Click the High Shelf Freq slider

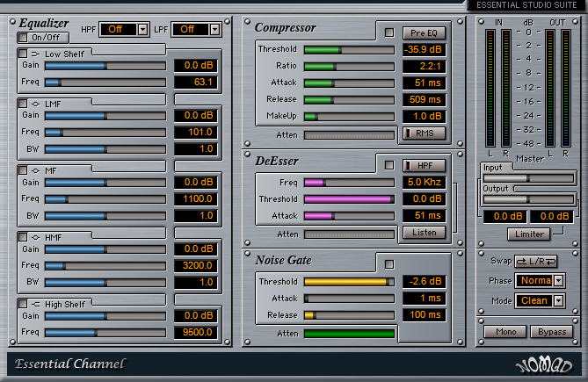(x=105, y=333)
